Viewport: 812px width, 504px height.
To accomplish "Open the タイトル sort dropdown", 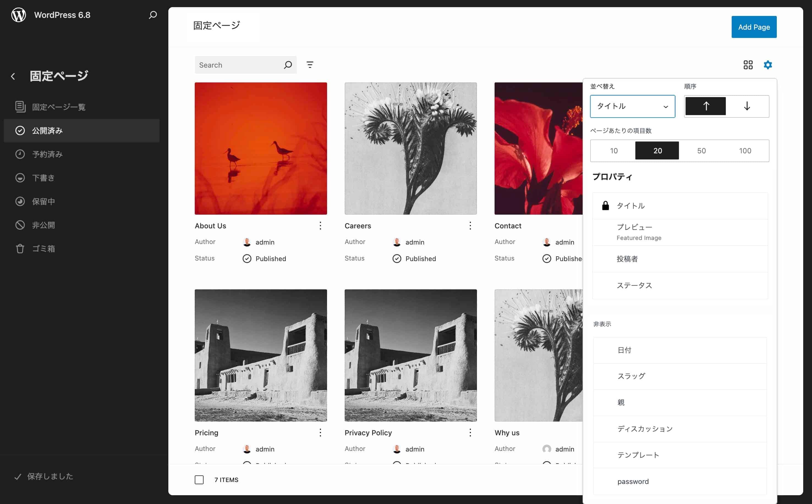I will pyautogui.click(x=632, y=106).
